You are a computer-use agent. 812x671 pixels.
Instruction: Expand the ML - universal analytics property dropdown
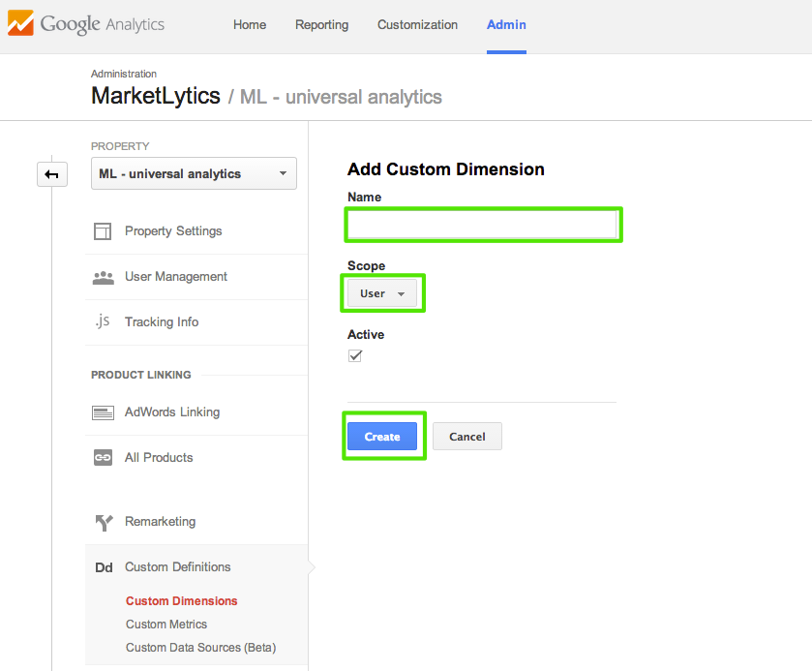tap(194, 174)
